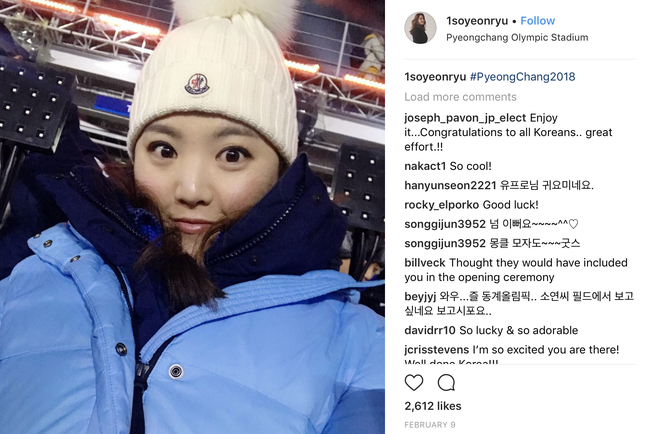Visit nakact1 commenter profile
The height and width of the screenshot is (434, 650).
[425, 166]
